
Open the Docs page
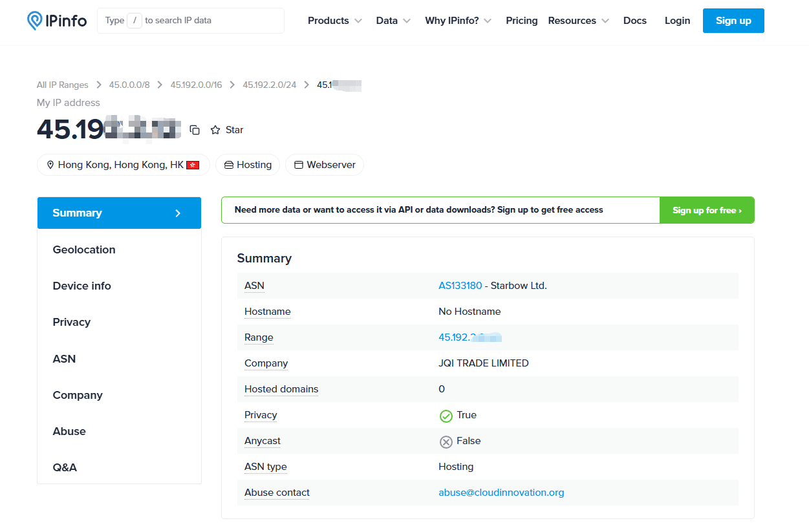pyautogui.click(x=635, y=21)
